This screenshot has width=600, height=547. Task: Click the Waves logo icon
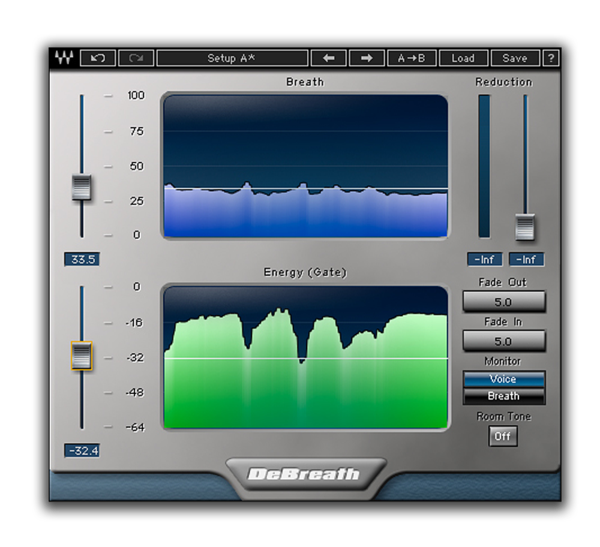pyautogui.click(x=64, y=58)
